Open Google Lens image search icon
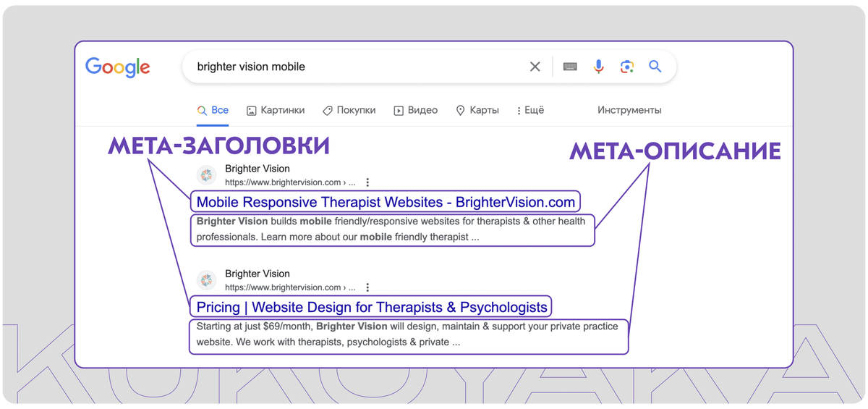The width and height of the screenshot is (868, 409). tap(627, 67)
